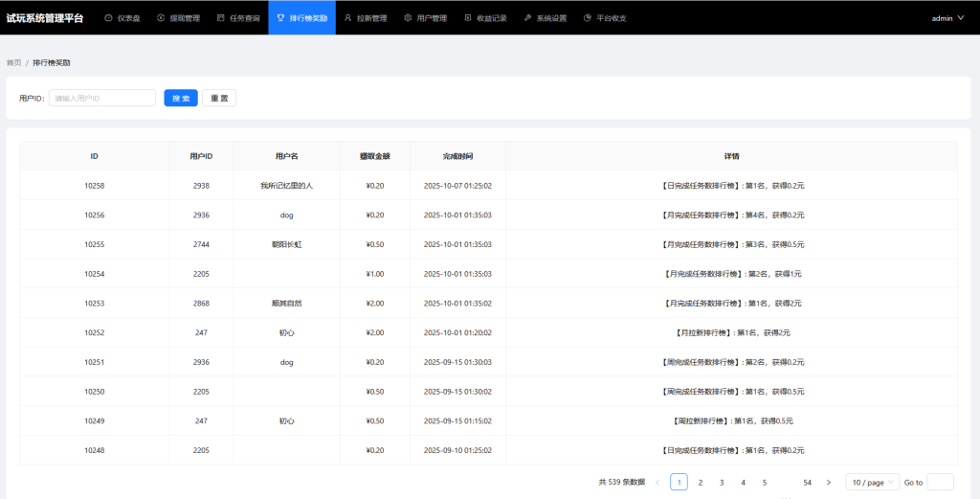This screenshot has height=499, width=980.
Task: Click the 首页 breadcrumb link
Action: click(13, 62)
